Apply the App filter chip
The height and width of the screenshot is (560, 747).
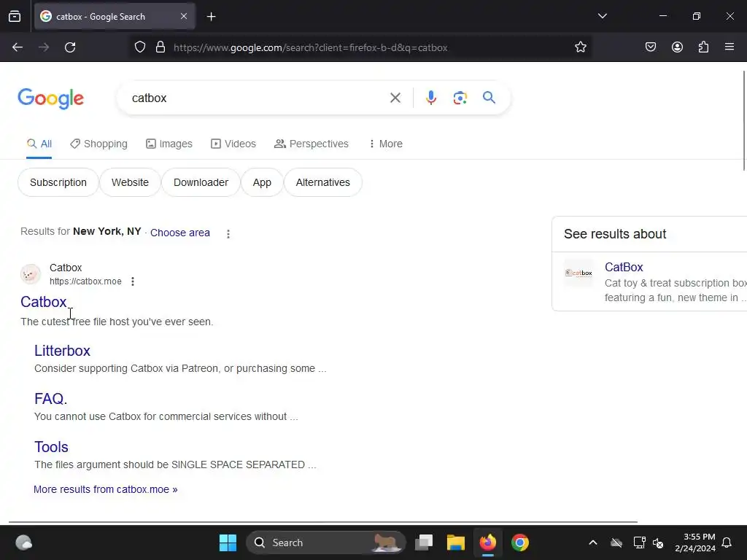(262, 182)
